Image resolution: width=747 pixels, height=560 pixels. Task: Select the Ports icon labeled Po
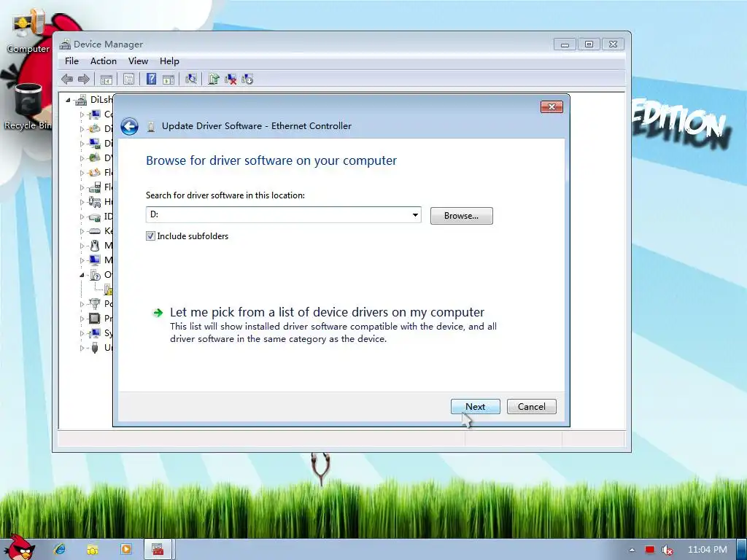(95, 304)
